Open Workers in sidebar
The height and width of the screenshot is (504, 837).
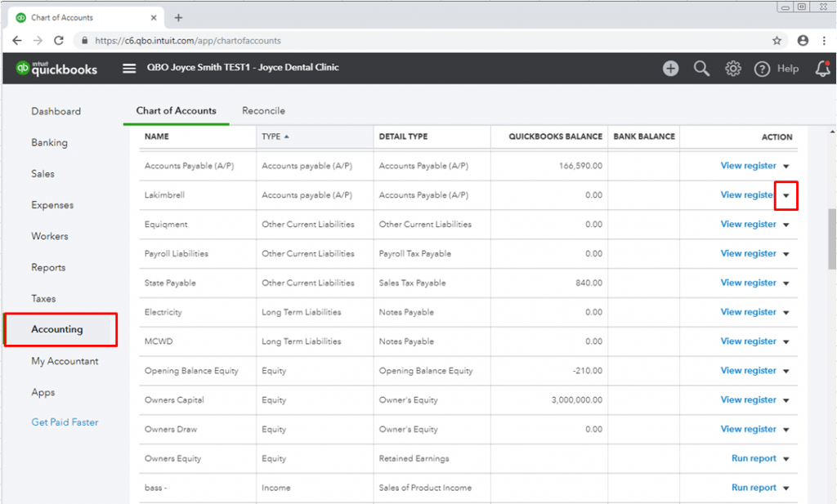tap(50, 236)
